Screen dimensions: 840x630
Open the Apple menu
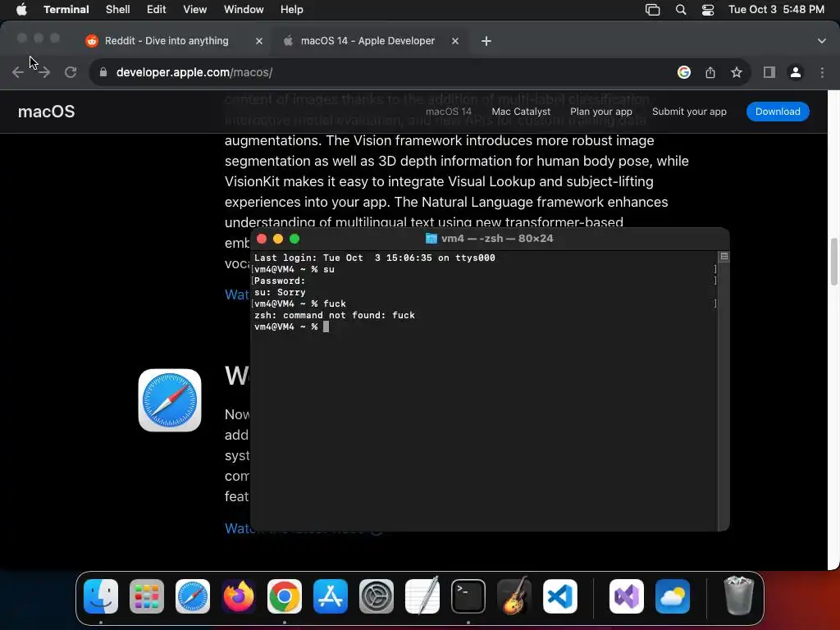(21, 10)
